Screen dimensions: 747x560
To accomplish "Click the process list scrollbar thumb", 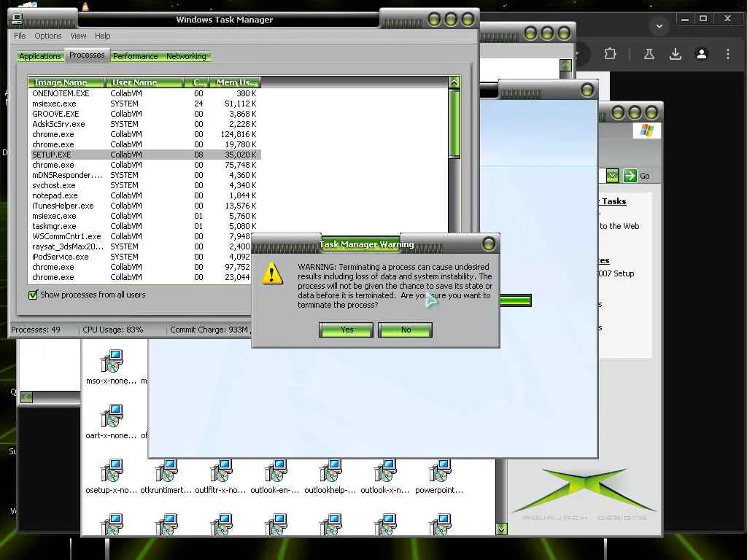I will (454, 123).
